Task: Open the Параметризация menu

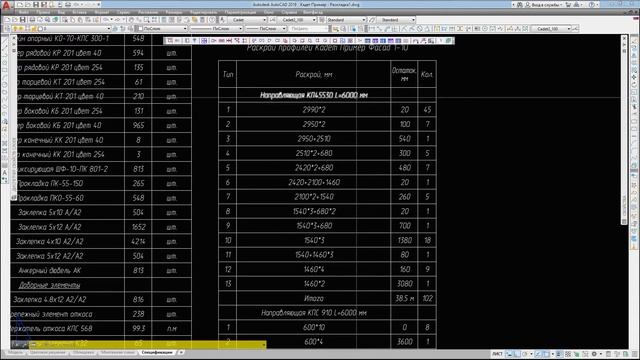Action: 240,12
